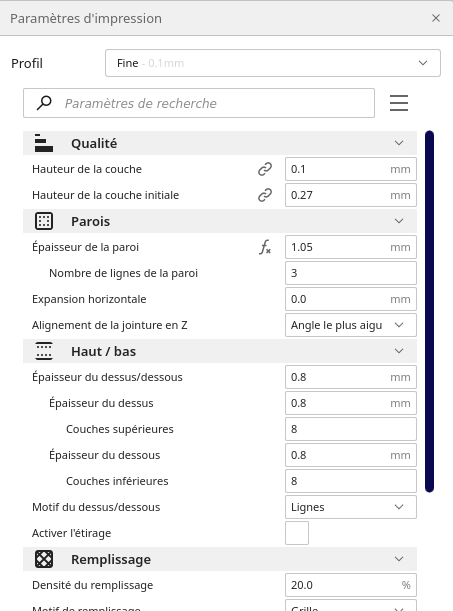Viewport: 453px width, 611px height.
Task: Click the Haut / bas section title
Action: pyautogui.click(x=103, y=351)
